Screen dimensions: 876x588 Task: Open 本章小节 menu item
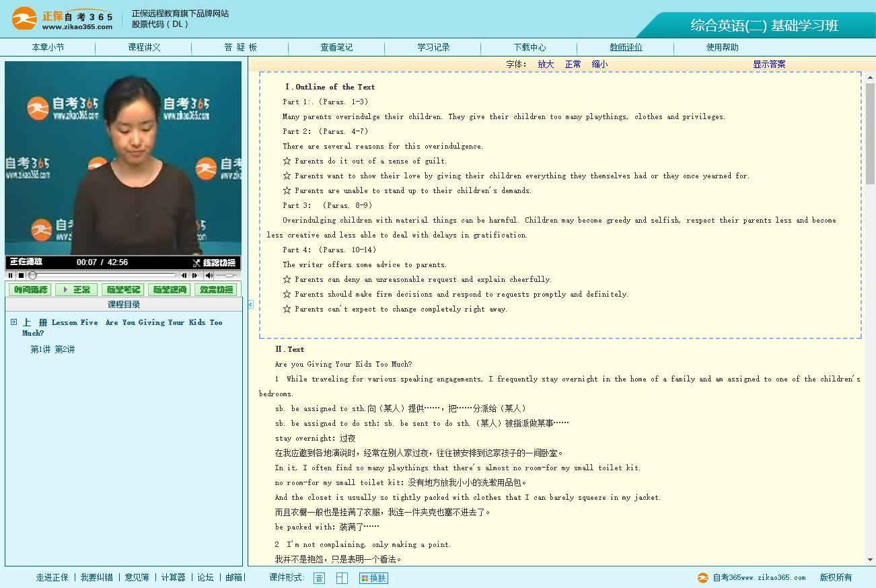click(x=48, y=47)
